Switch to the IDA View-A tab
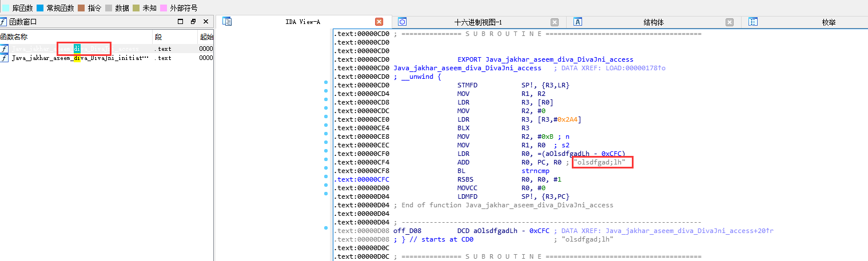Screen dimensions: 868x261 click(302, 22)
